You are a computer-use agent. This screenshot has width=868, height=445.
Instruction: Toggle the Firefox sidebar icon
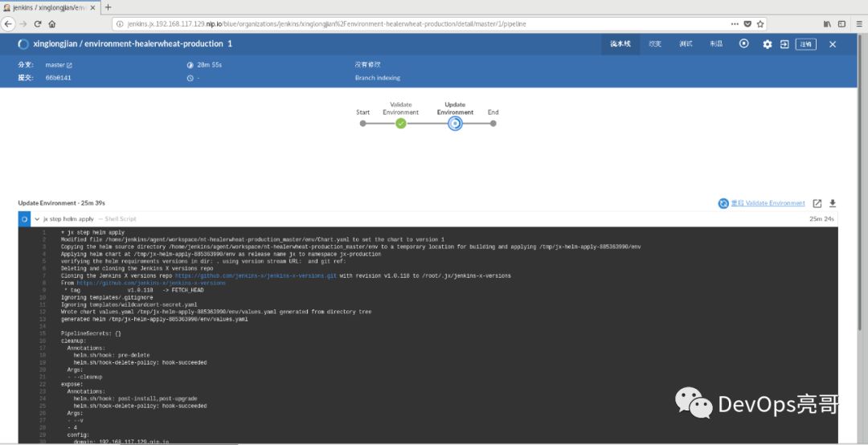click(841, 24)
